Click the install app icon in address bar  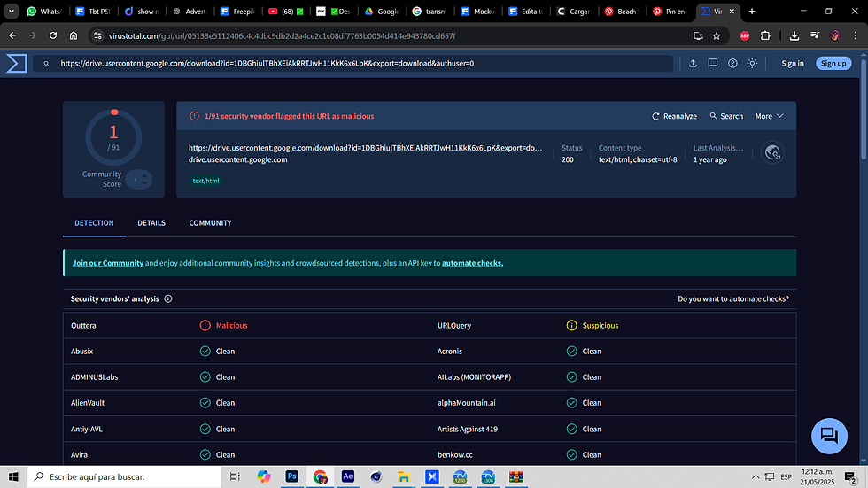(698, 35)
